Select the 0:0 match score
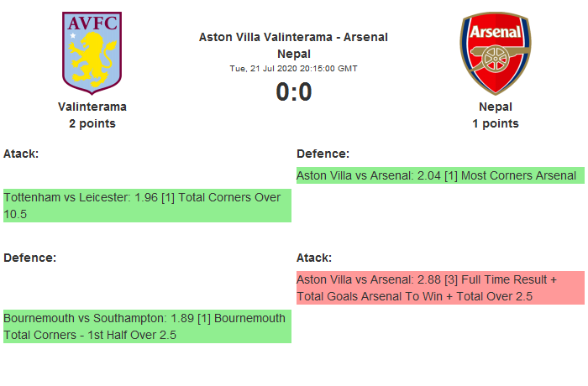The height and width of the screenshot is (386, 588). 293,91
